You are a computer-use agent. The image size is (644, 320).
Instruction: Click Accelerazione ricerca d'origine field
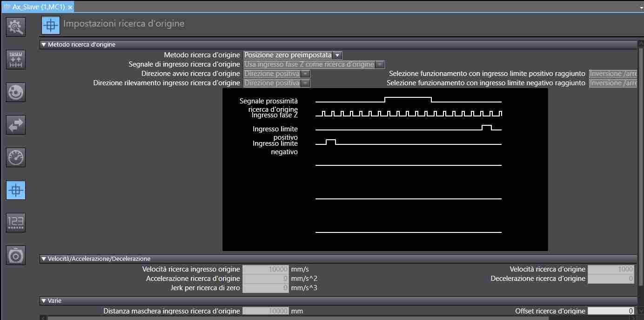266,279
